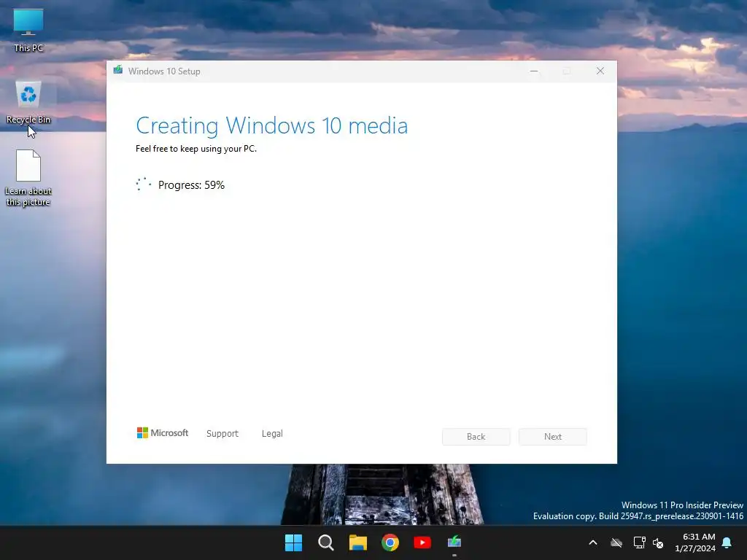Screen dimensions: 747x560
Task: Click the Progress: 59% text
Action: click(191, 185)
